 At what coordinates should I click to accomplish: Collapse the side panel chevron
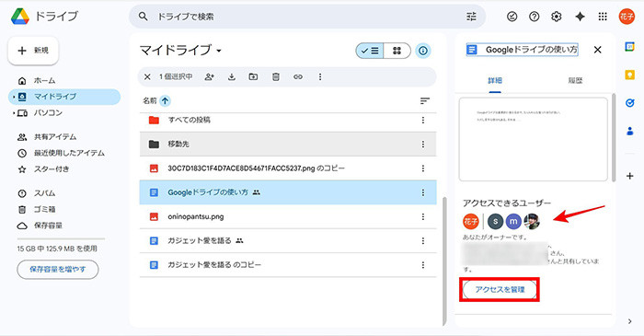pos(629,321)
